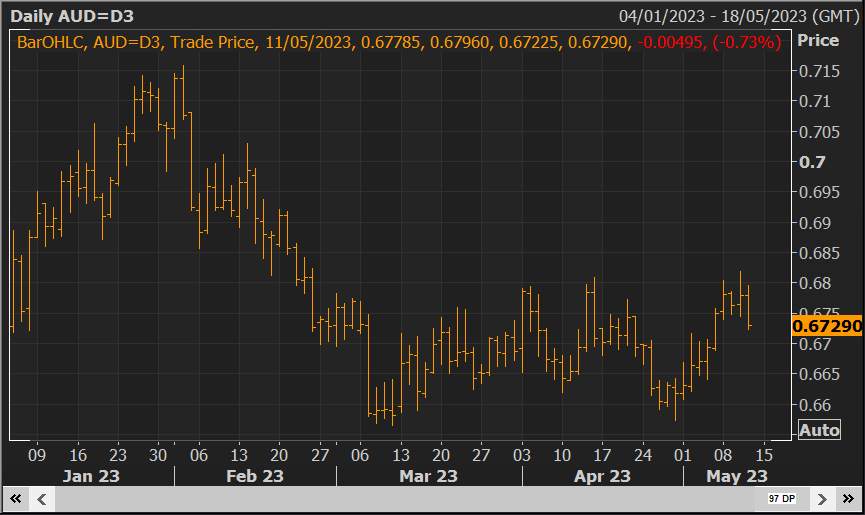The width and height of the screenshot is (865, 515).
Task: Click the 0.69 price axis label
Action: point(815,223)
